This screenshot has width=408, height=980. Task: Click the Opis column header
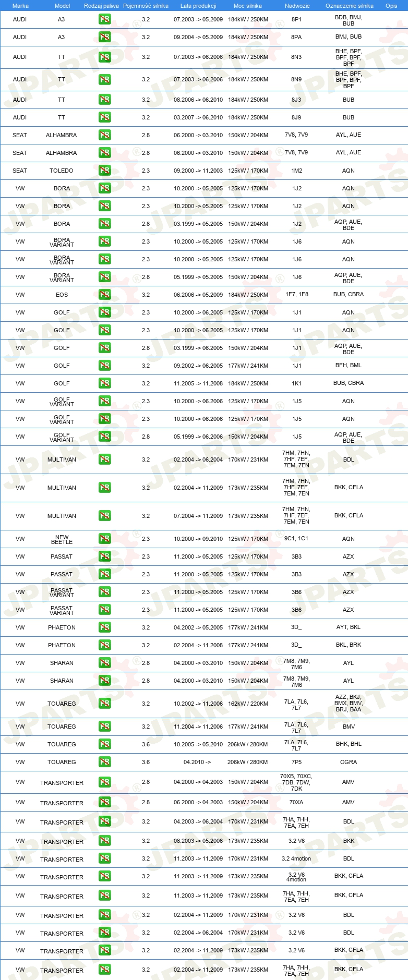click(x=391, y=6)
